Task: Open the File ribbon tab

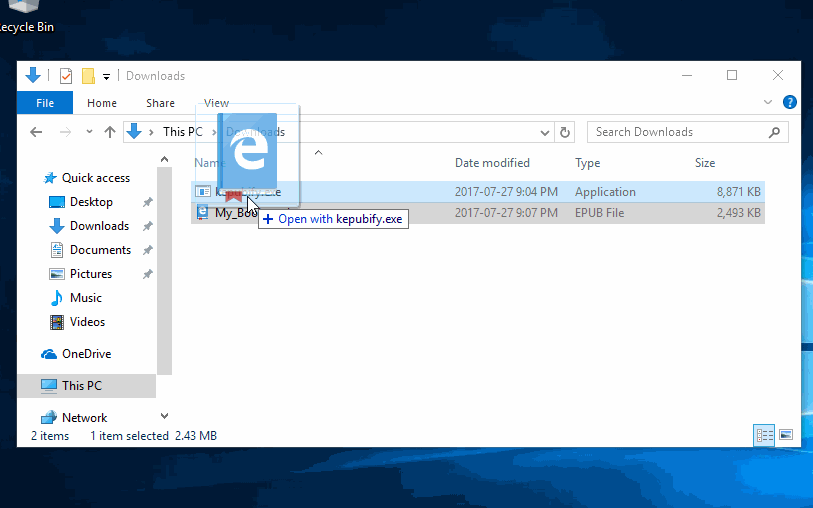Action: pos(45,103)
